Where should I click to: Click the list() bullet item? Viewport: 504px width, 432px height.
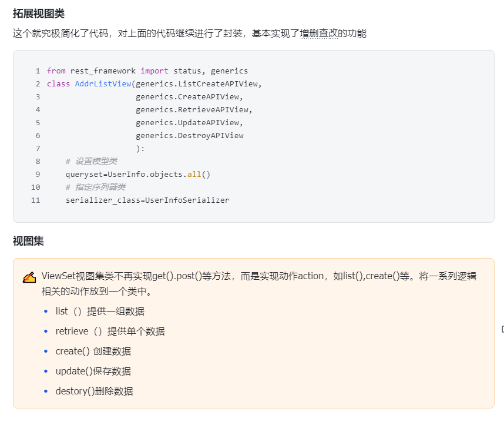pyautogui.click(x=100, y=312)
